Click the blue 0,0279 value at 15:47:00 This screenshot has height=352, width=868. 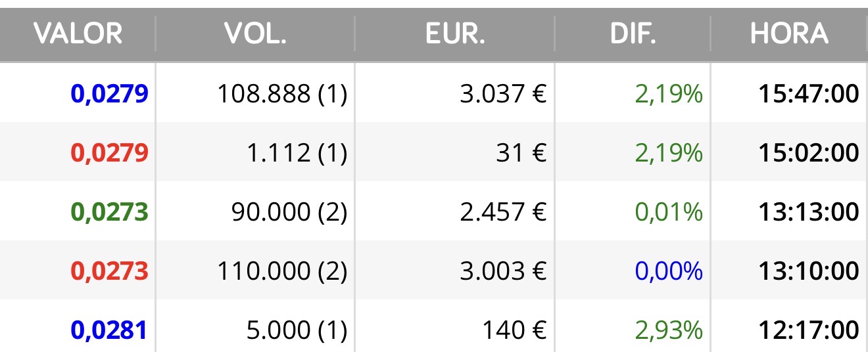109,94
